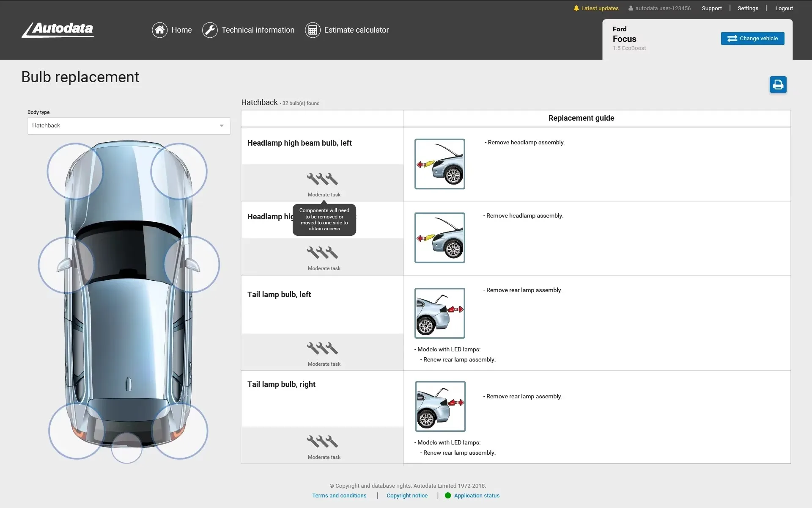Click the print icon button
This screenshot has width=812, height=508.
click(x=778, y=85)
